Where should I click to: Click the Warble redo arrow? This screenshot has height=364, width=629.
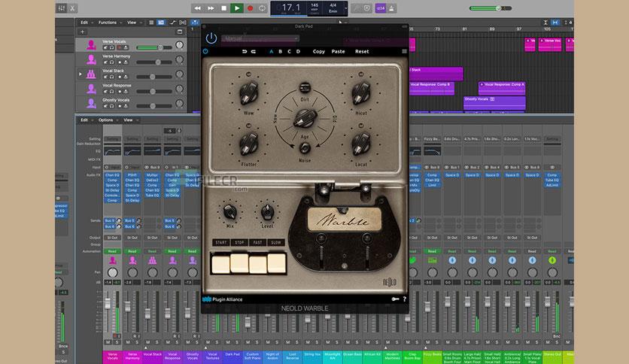[254, 51]
